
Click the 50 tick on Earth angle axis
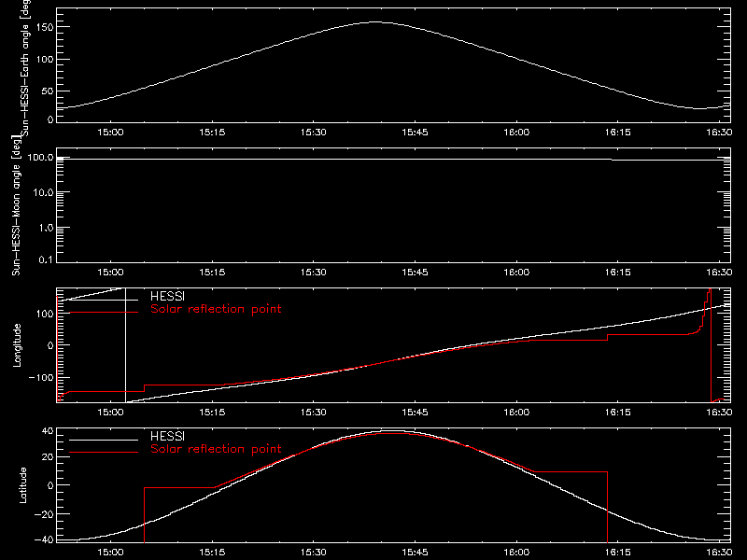point(48,91)
